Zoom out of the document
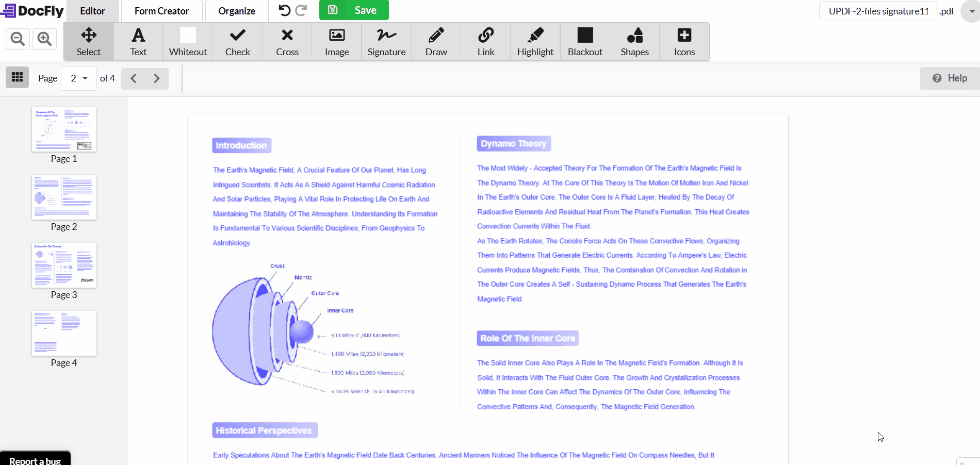The width and height of the screenshot is (980, 465). [x=18, y=39]
